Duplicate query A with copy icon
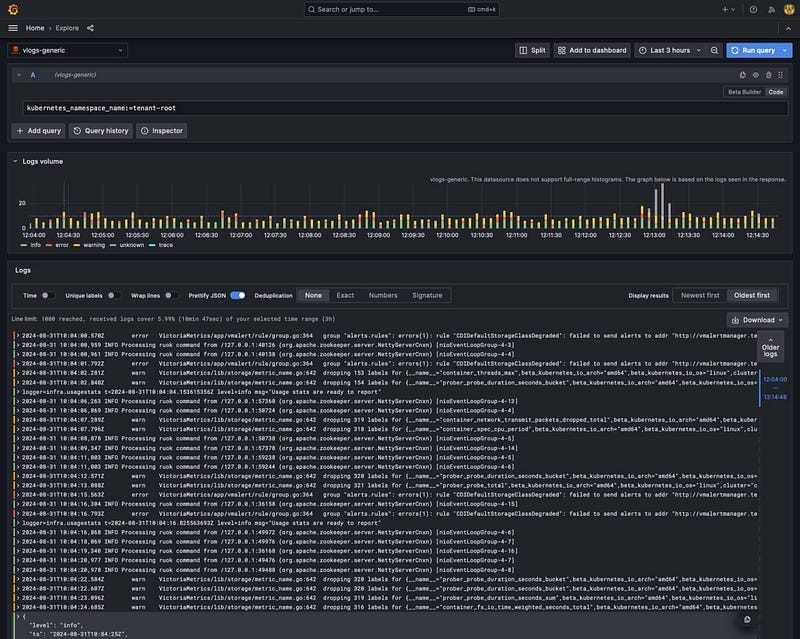Image resolution: width=800 pixels, height=639 pixels. point(742,75)
